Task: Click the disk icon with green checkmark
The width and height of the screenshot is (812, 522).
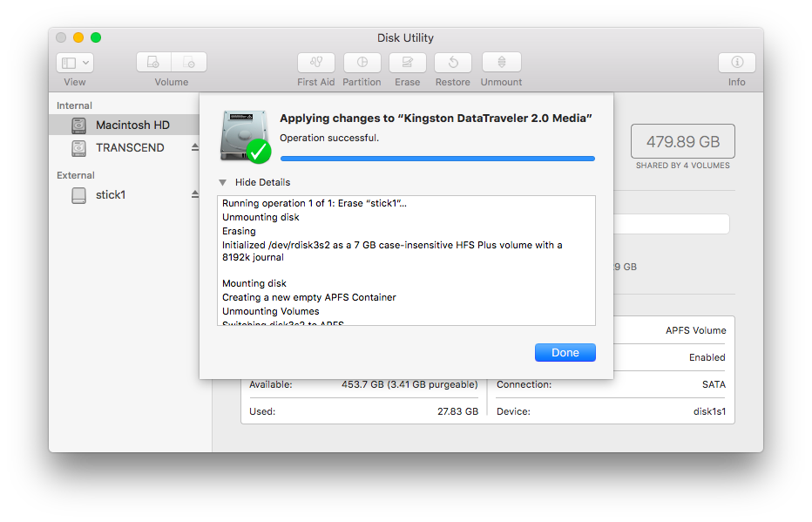Action: [x=245, y=136]
